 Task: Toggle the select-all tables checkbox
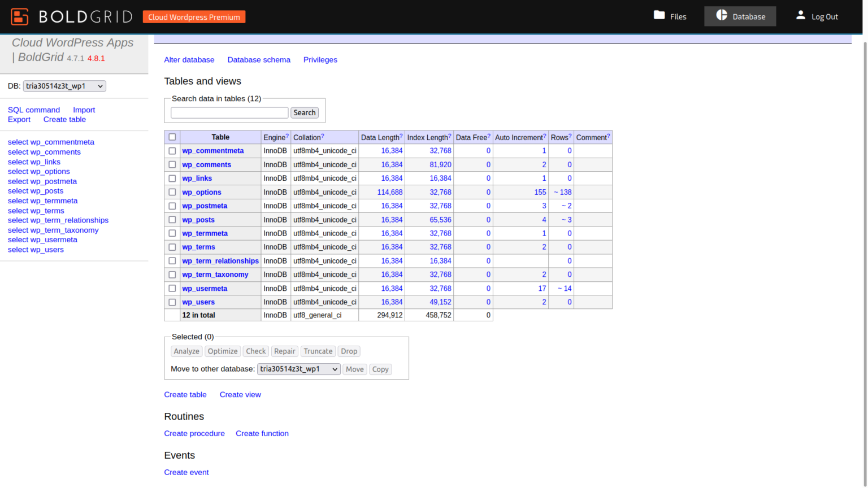click(x=172, y=137)
